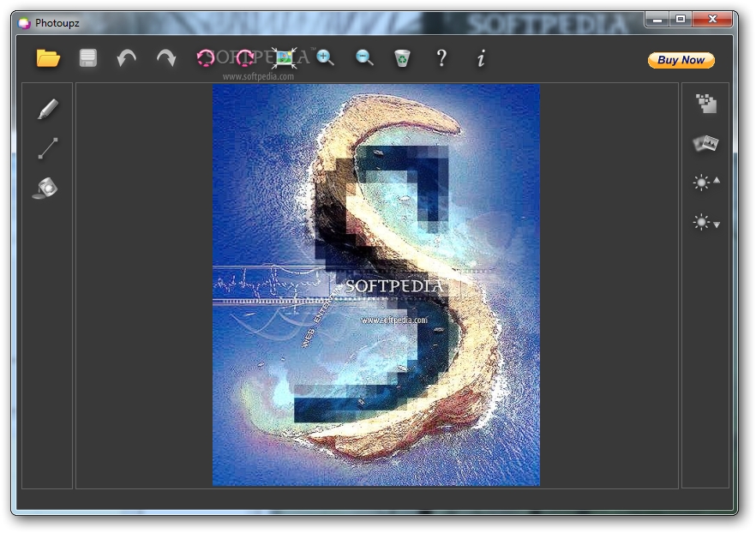The width and height of the screenshot is (756, 533).
Task: Clear edits with the recycle bin icon
Action: tap(402, 58)
